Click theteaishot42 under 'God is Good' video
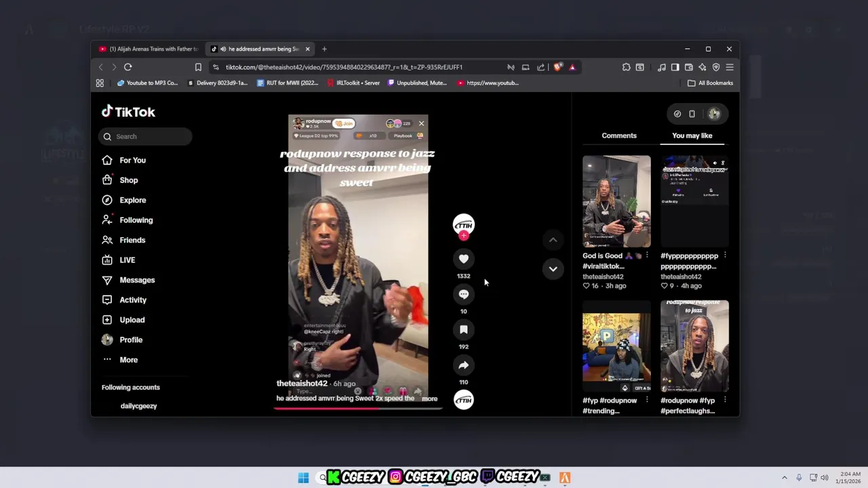The image size is (868, 488). pos(603,277)
